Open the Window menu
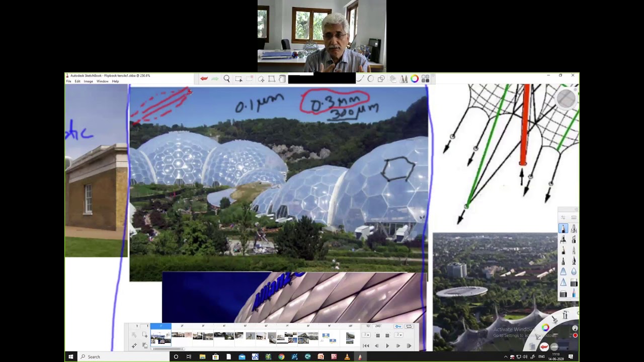 click(102, 81)
